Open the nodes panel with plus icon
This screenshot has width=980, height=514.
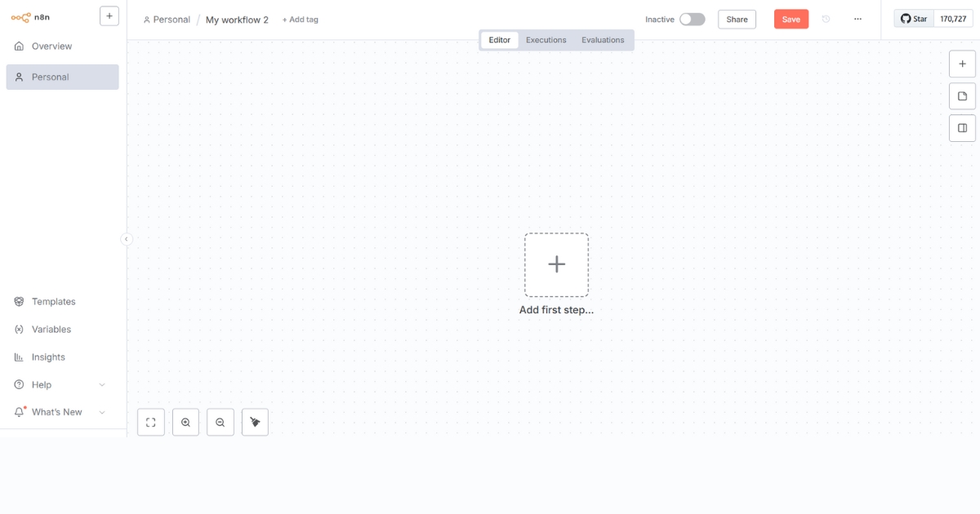[962, 64]
